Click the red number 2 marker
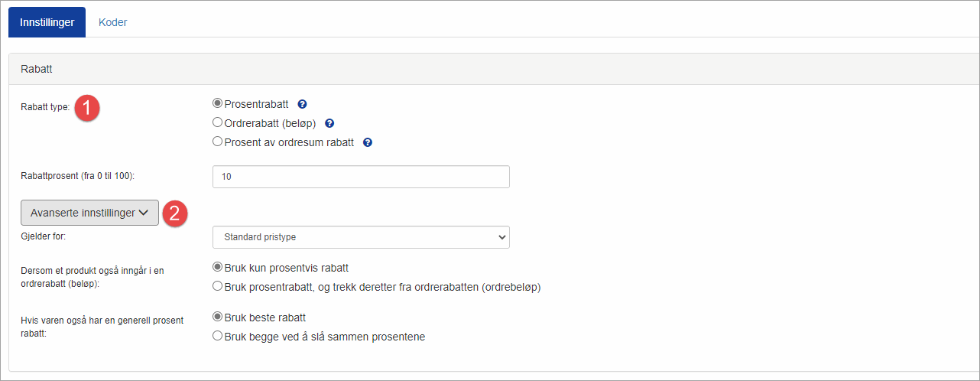The width and height of the screenshot is (980, 381). coord(175,213)
